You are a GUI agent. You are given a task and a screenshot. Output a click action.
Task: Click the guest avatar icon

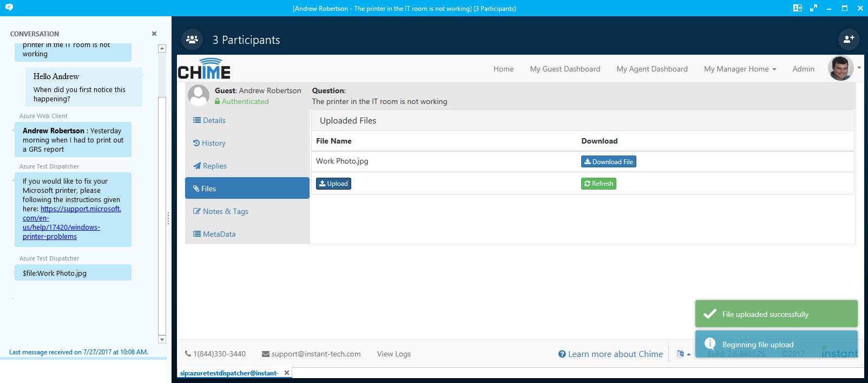click(199, 95)
